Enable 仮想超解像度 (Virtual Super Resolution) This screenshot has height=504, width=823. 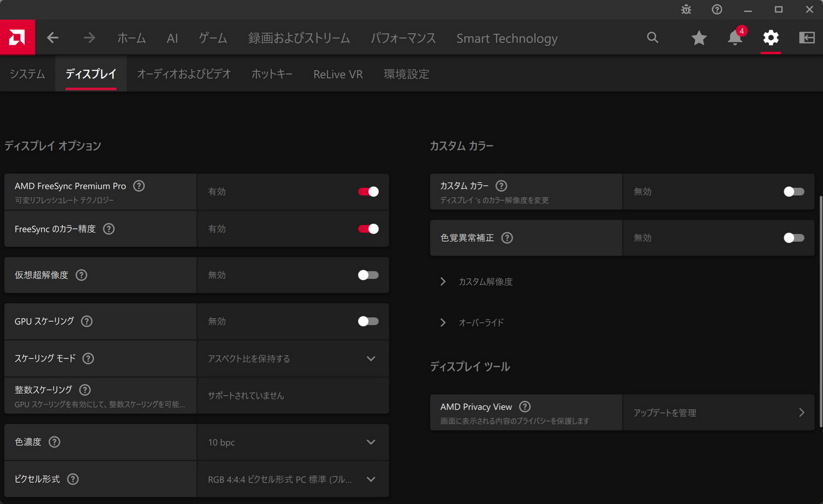(368, 275)
